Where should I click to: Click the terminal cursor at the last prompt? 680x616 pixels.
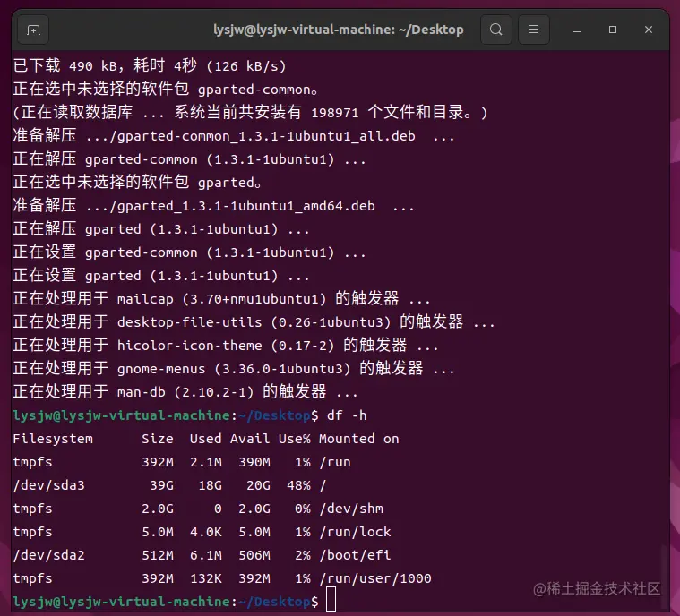tap(331, 599)
